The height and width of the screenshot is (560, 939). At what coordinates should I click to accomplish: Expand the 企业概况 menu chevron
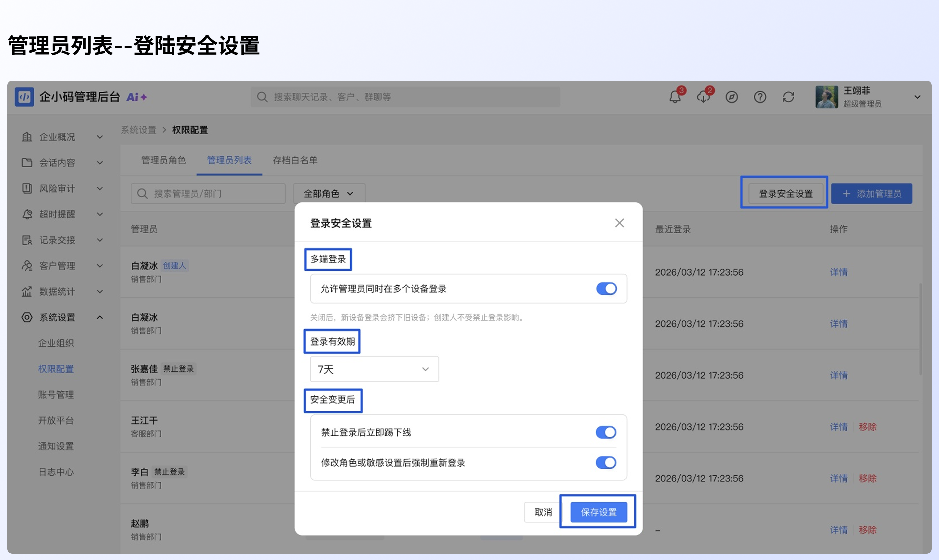[100, 137]
